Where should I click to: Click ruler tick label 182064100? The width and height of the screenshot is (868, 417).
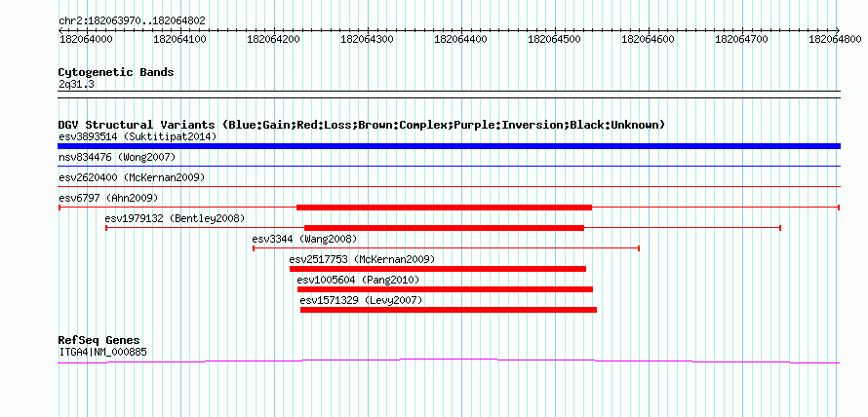[179, 39]
